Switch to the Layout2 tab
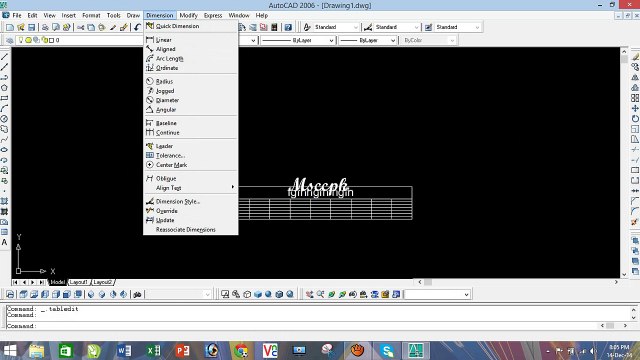Screen dimensions: 640x360 tap(102, 282)
